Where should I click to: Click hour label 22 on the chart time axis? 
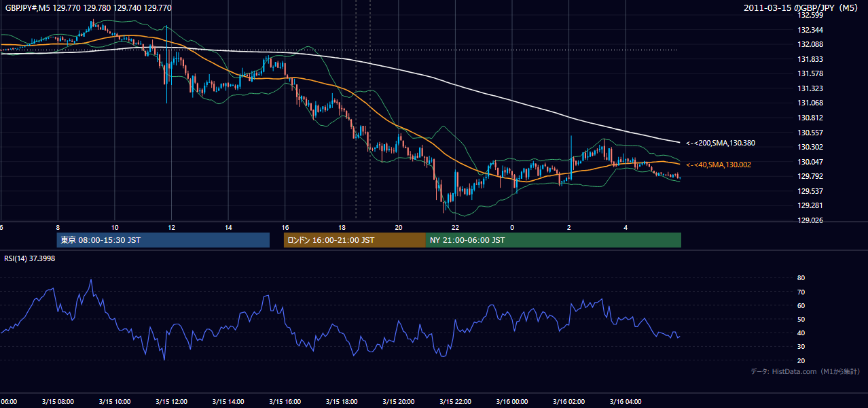(x=456, y=228)
